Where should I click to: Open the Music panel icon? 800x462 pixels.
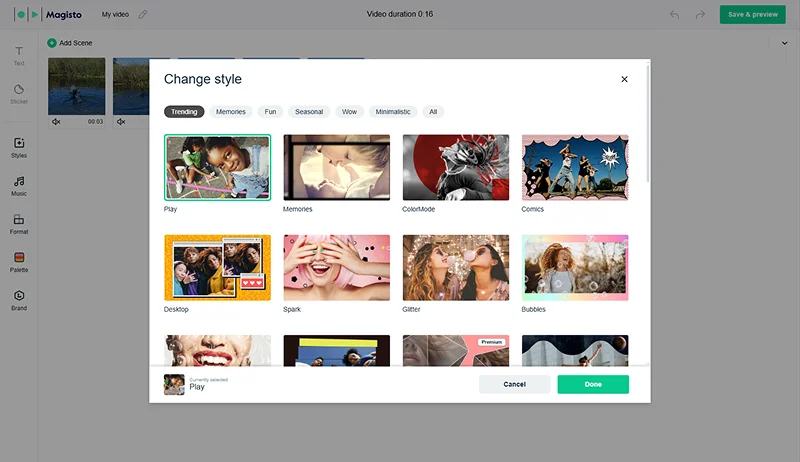coord(18,184)
